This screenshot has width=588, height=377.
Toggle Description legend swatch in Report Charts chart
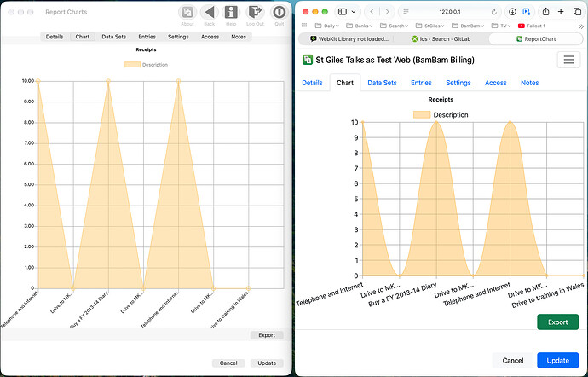[x=132, y=65]
